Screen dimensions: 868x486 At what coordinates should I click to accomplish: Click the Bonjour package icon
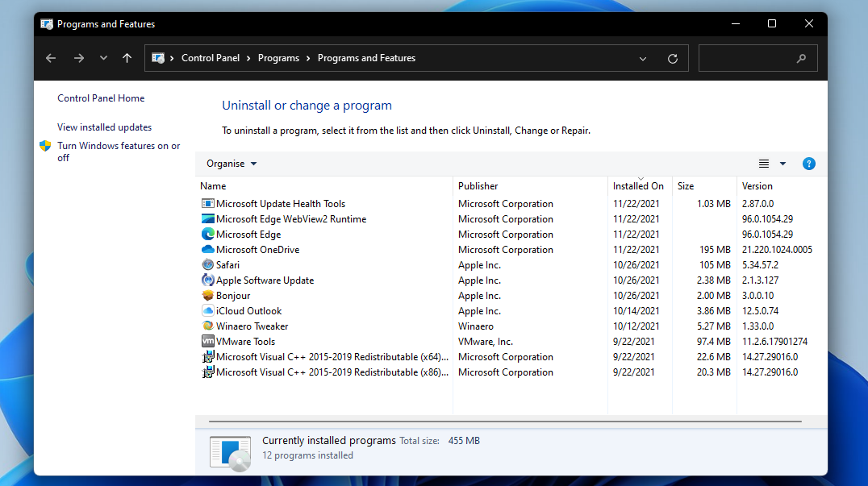(x=207, y=295)
